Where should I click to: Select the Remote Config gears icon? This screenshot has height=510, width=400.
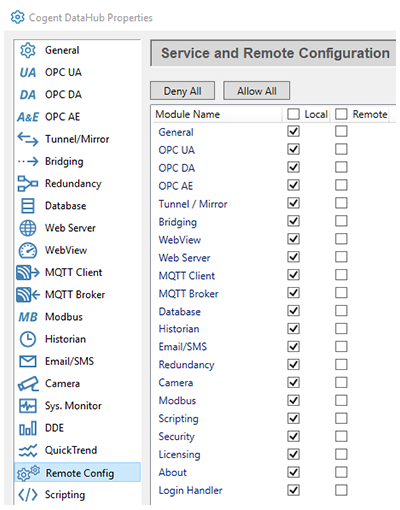pyautogui.click(x=28, y=473)
